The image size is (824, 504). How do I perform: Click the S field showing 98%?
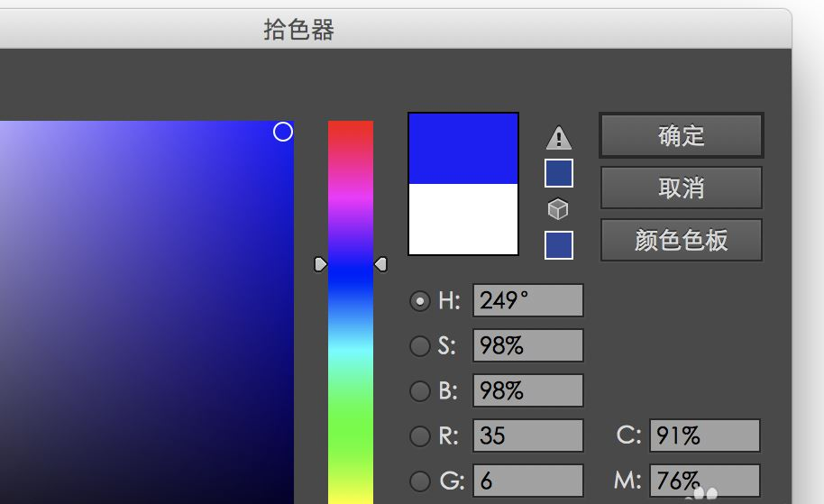click(528, 345)
